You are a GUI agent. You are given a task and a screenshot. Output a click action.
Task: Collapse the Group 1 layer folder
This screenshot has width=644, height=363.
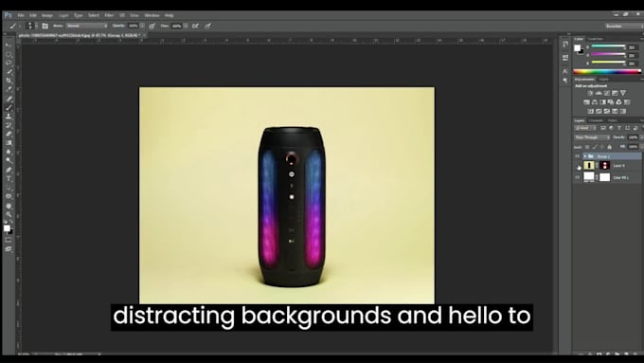(585, 156)
